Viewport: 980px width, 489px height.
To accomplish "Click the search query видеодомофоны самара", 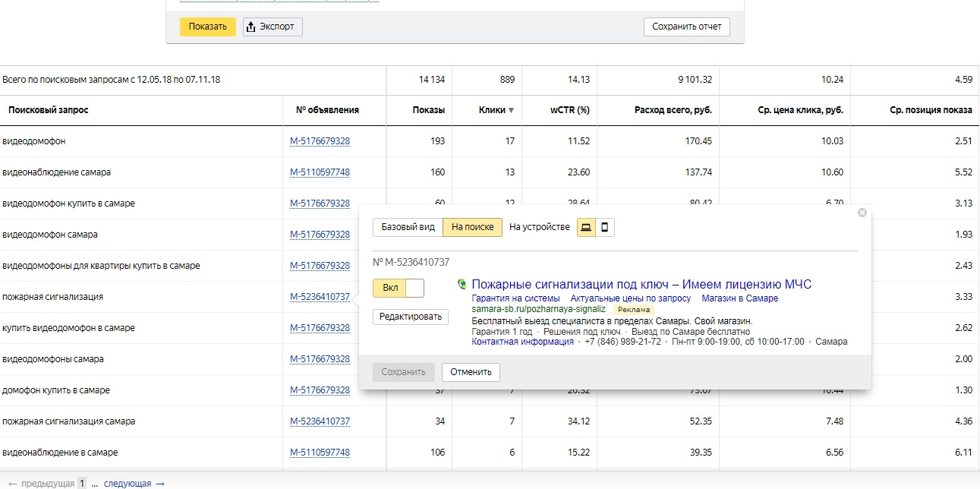I will (53, 359).
